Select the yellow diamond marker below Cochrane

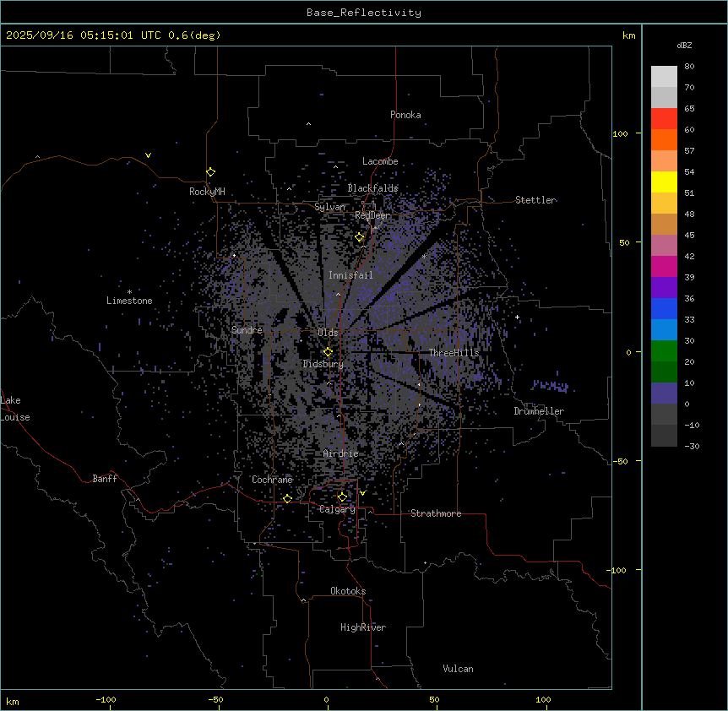tap(287, 499)
